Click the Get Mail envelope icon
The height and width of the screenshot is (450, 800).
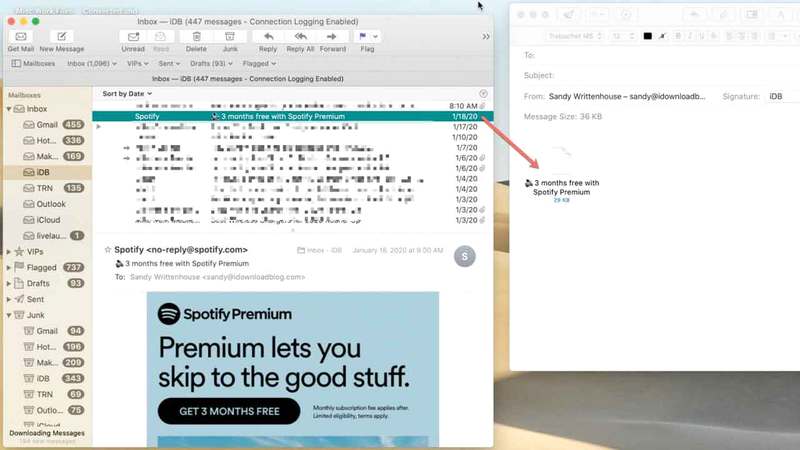tap(20, 37)
